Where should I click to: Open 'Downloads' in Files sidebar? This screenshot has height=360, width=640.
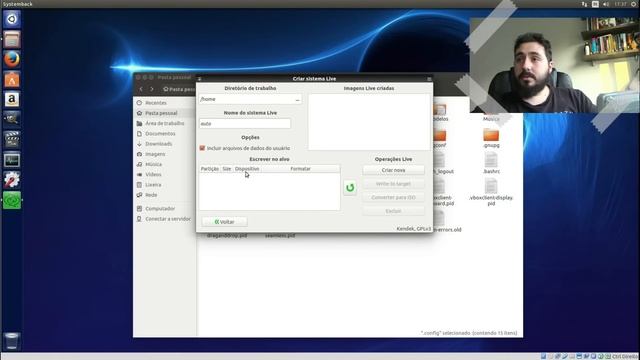point(158,144)
